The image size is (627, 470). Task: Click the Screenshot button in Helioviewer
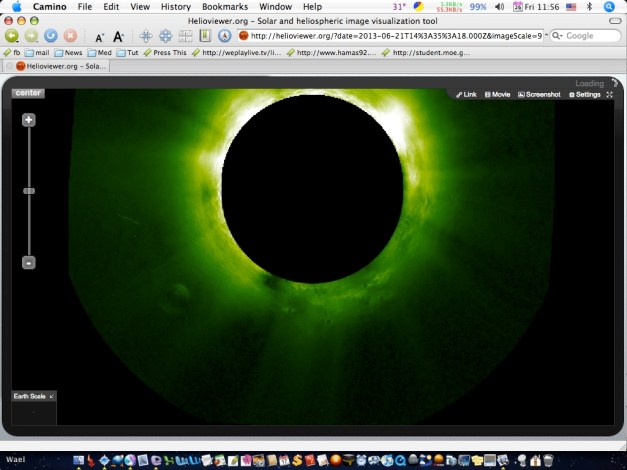tap(539, 94)
